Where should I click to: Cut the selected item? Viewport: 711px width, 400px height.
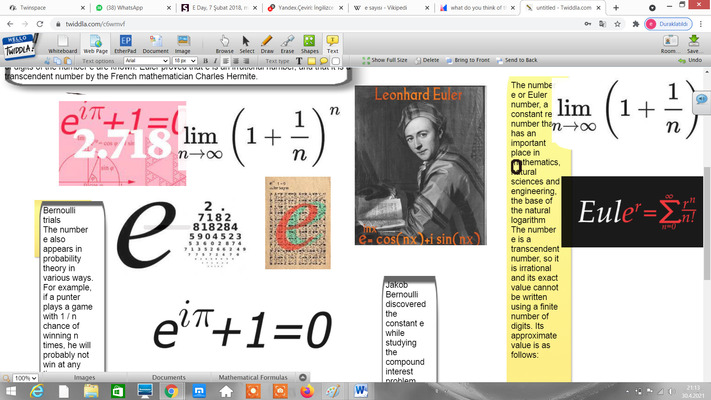(48, 61)
